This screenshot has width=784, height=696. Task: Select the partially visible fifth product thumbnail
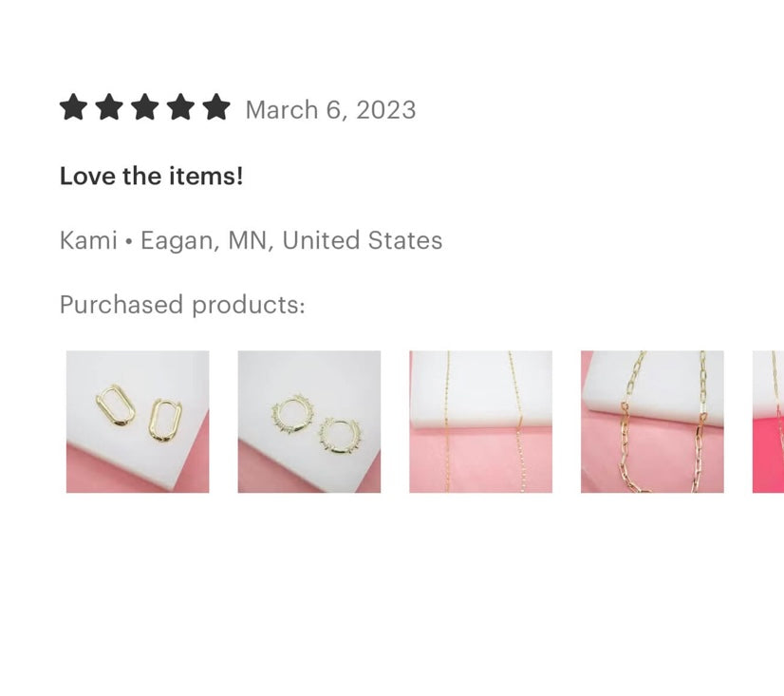(x=769, y=422)
